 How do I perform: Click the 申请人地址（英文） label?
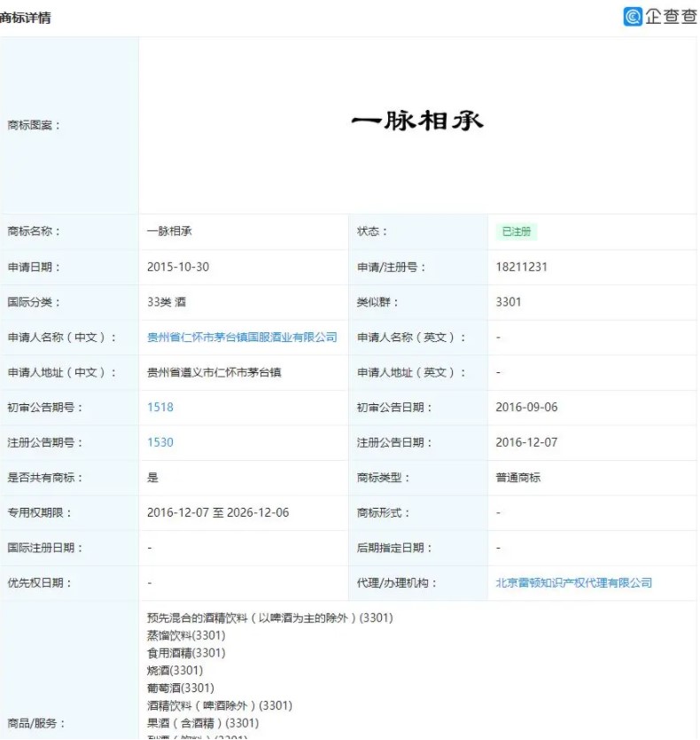tap(411, 372)
